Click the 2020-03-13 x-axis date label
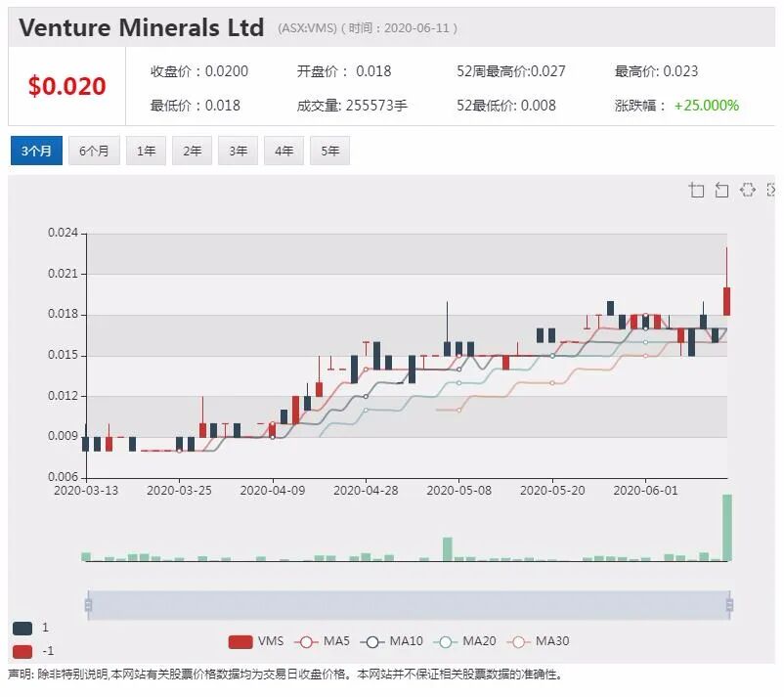 coord(86,491)
